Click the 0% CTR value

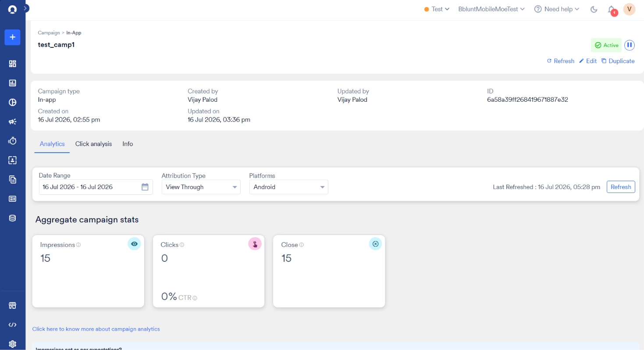click(x=169, y=297)
